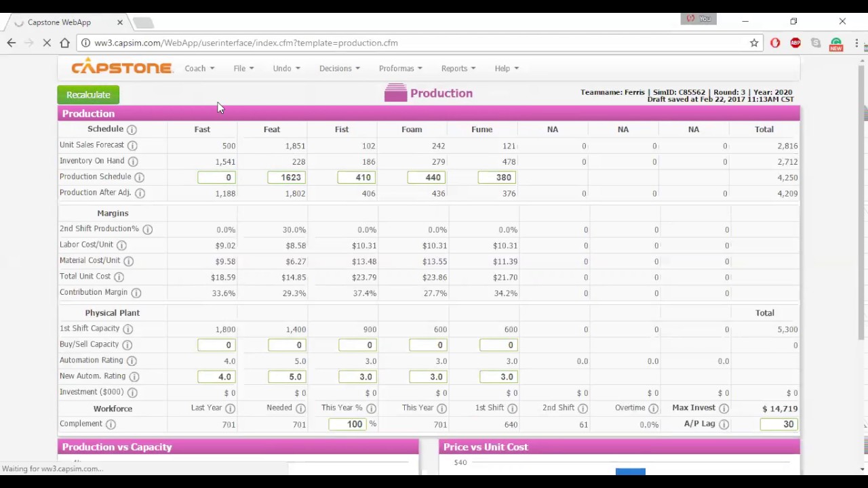Click the Capstone logo

coord(121,67)
